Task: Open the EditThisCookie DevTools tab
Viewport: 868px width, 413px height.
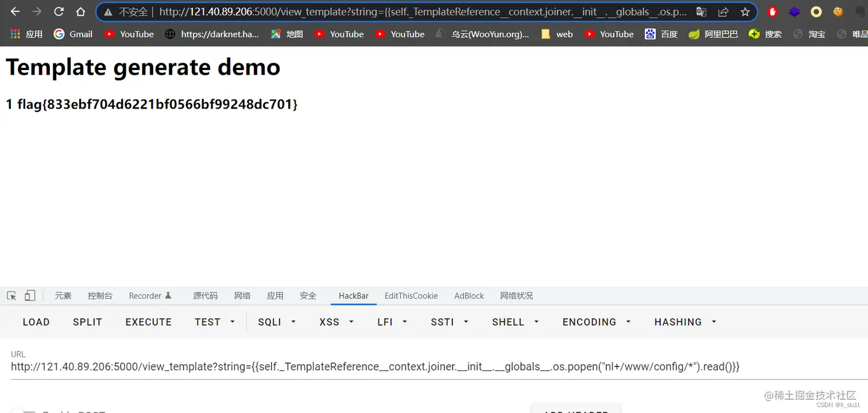Action: tap(411, 296)
